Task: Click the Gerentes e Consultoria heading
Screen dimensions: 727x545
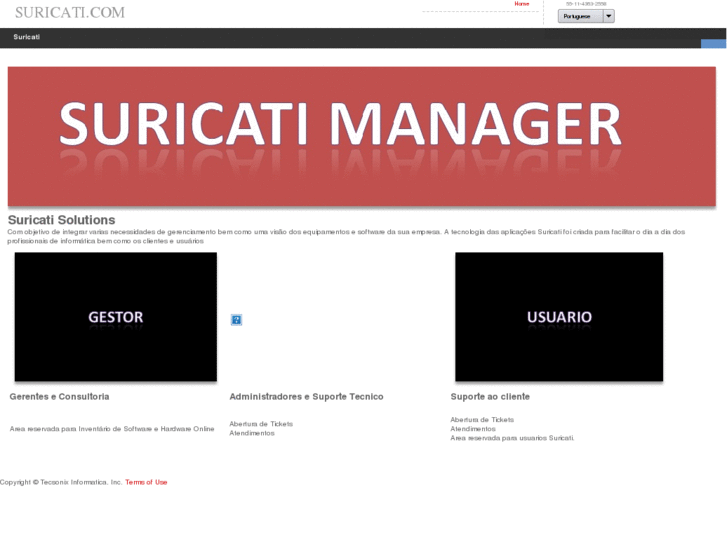Action: pyautogui.click(x=59, y=397)
